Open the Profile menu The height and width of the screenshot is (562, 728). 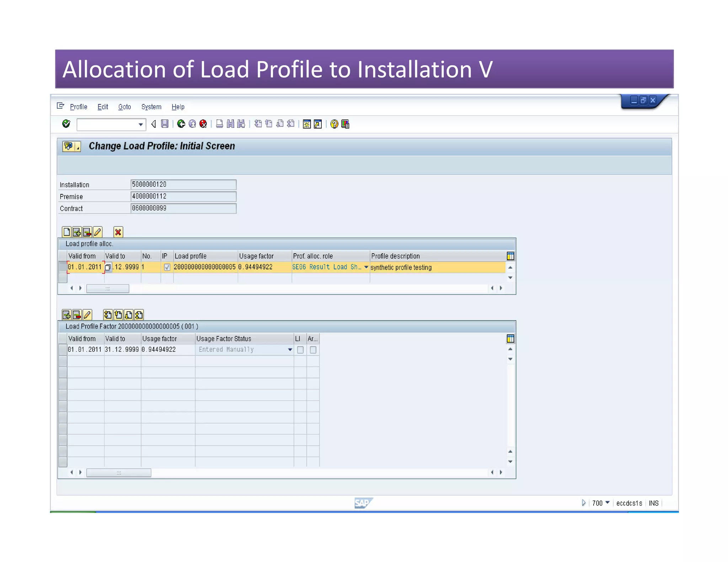click(x=79, y=107)
